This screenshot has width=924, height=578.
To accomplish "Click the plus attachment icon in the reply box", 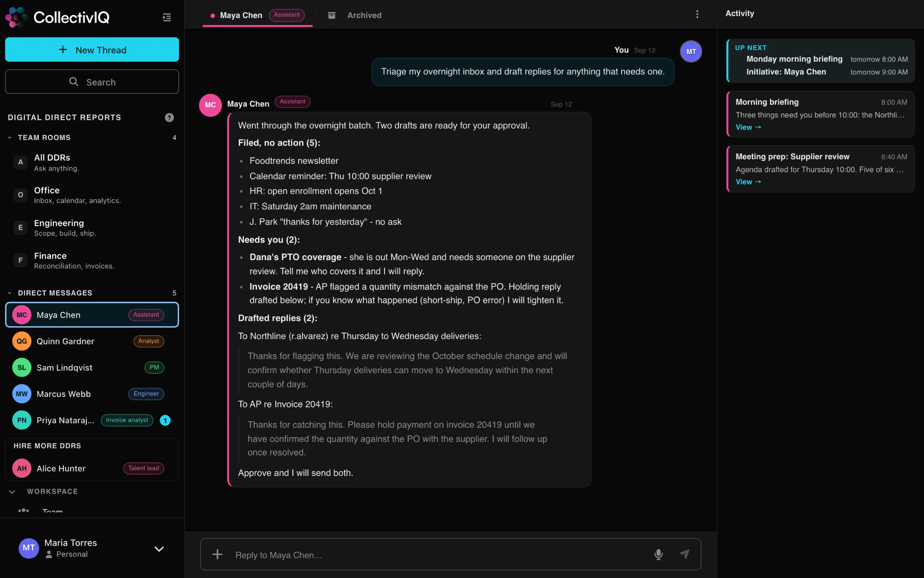I will [x=218, y=554].
